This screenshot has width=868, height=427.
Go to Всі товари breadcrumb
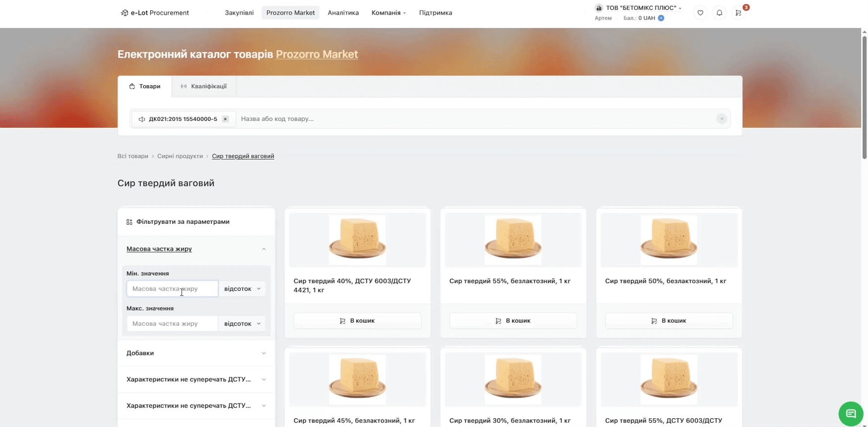(133, 156)
